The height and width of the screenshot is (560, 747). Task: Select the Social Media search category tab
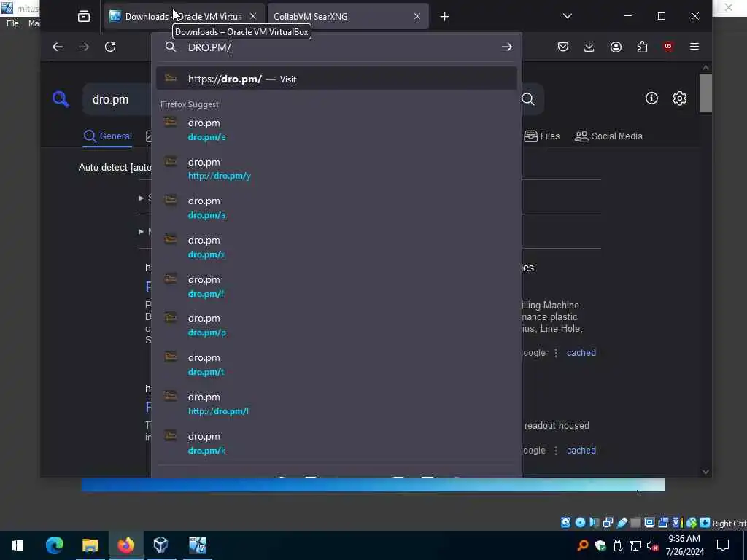coord(608,136)
